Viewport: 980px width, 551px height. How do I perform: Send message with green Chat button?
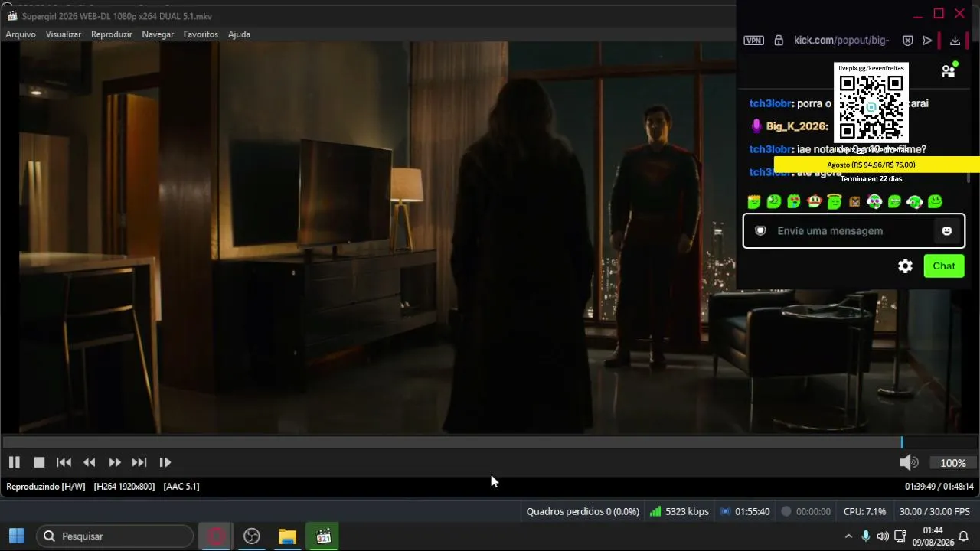coord(944,266)
